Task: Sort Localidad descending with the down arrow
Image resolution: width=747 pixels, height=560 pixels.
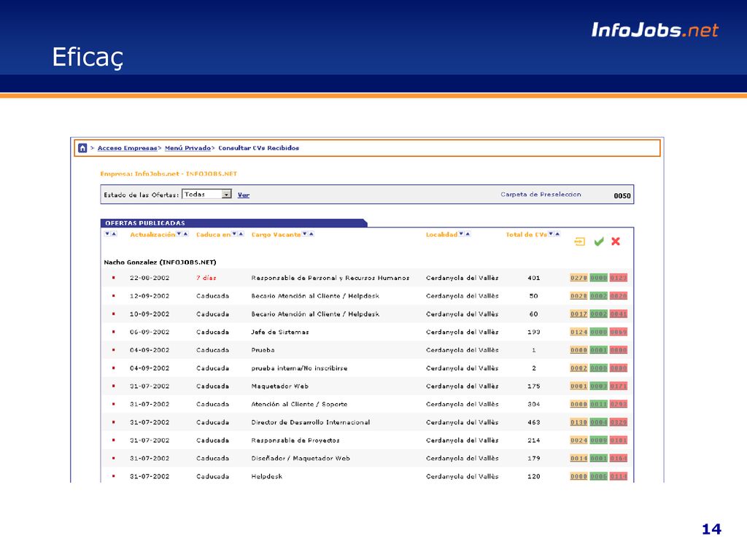Action: (461, 234)
